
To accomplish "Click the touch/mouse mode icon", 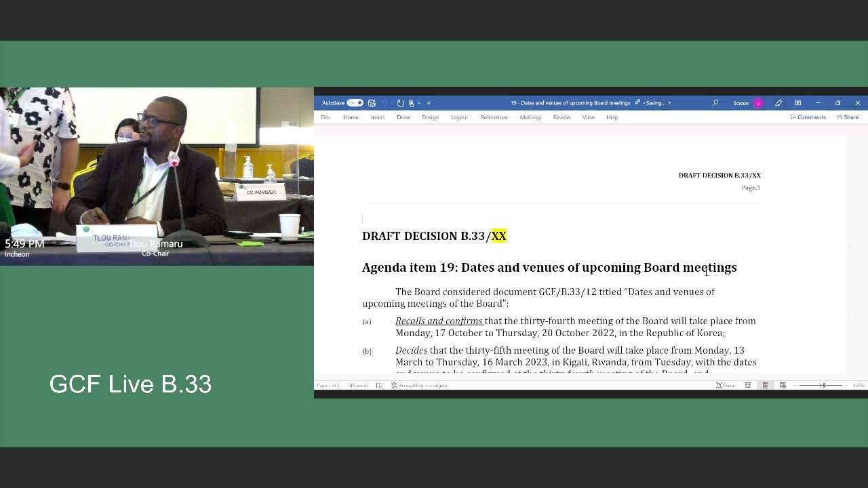I will tap(411, 103).
